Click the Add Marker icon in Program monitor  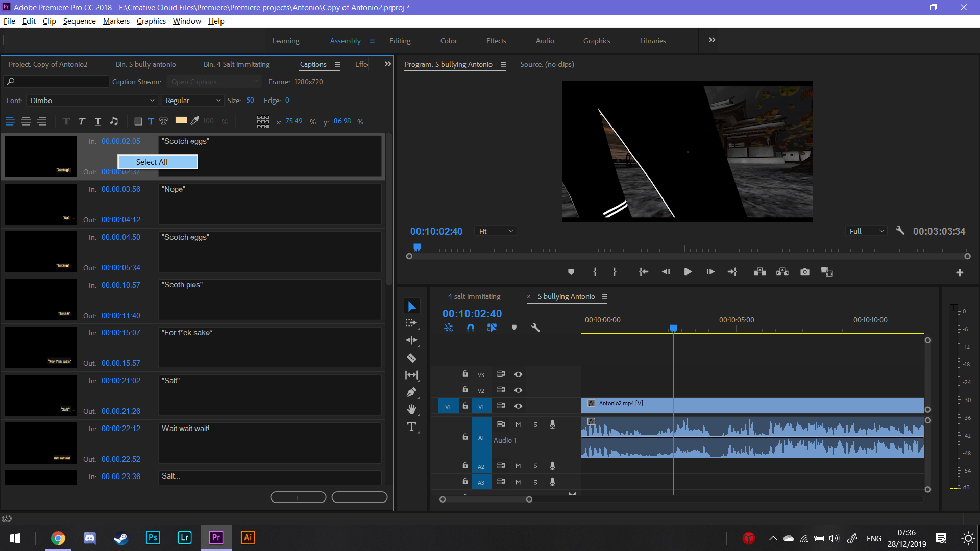pyautogui.click(x=571, y=272)
